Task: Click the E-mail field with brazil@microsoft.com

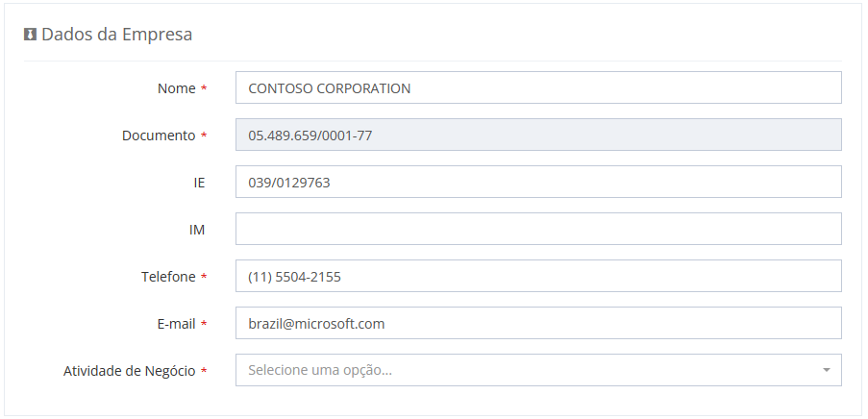Action: pyautogui.click(x=538, y=323)
